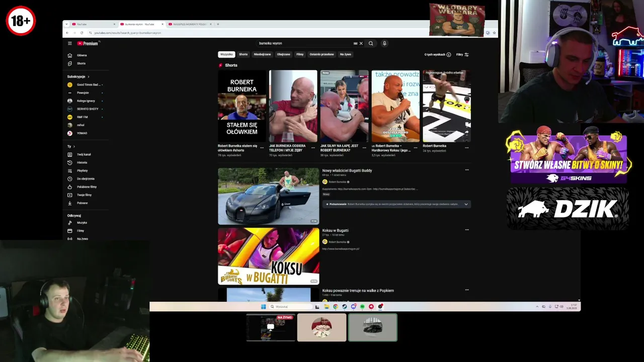Click the Windows taskbar search box
The image size is (644, 362).
[x=290, y=307]
